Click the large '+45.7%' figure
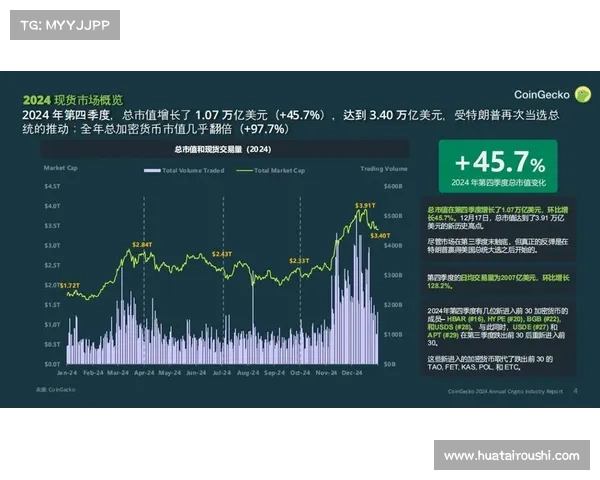 point(500,162)
